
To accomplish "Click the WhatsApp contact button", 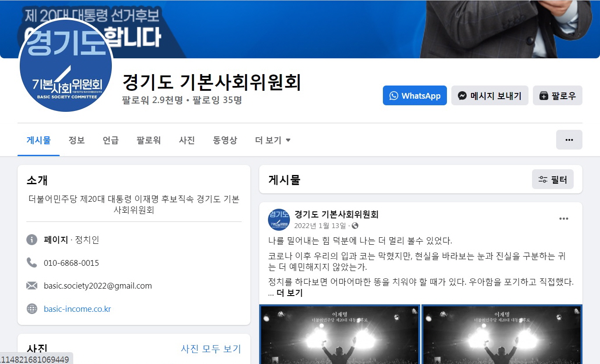I will [414, 96].
